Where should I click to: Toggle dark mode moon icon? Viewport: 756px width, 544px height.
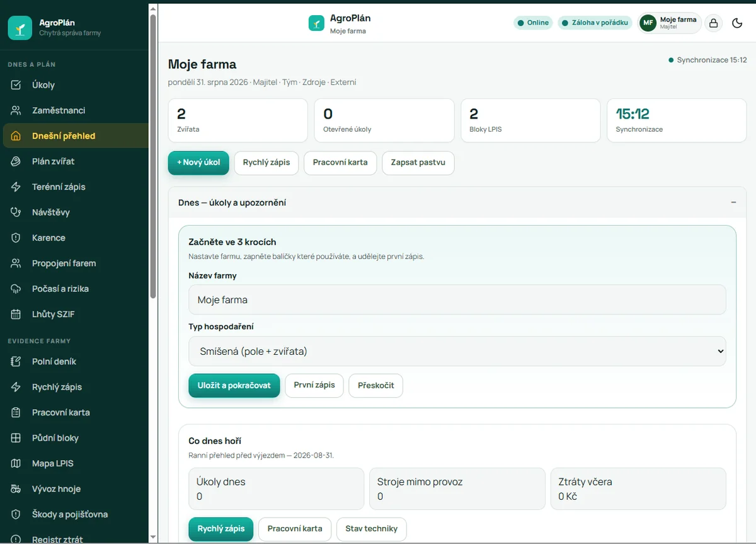(x=737, y=23)
